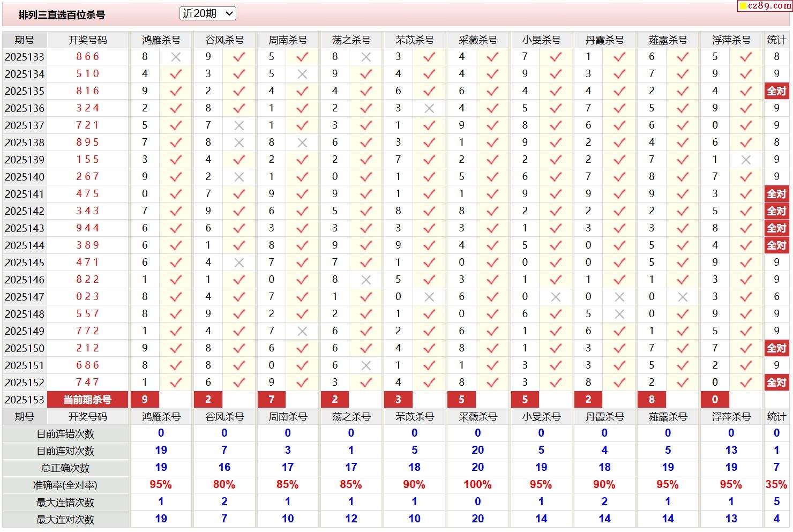
Task: Click the X mark for 谷风杀号 in row 2025138
Action: tap(239, 143)
